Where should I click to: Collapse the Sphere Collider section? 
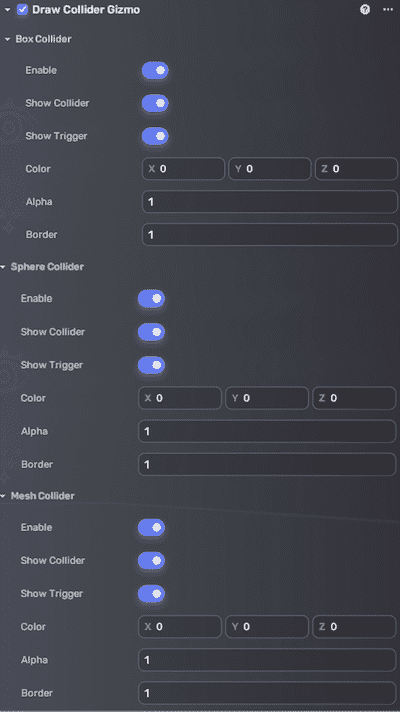[3, 267]
